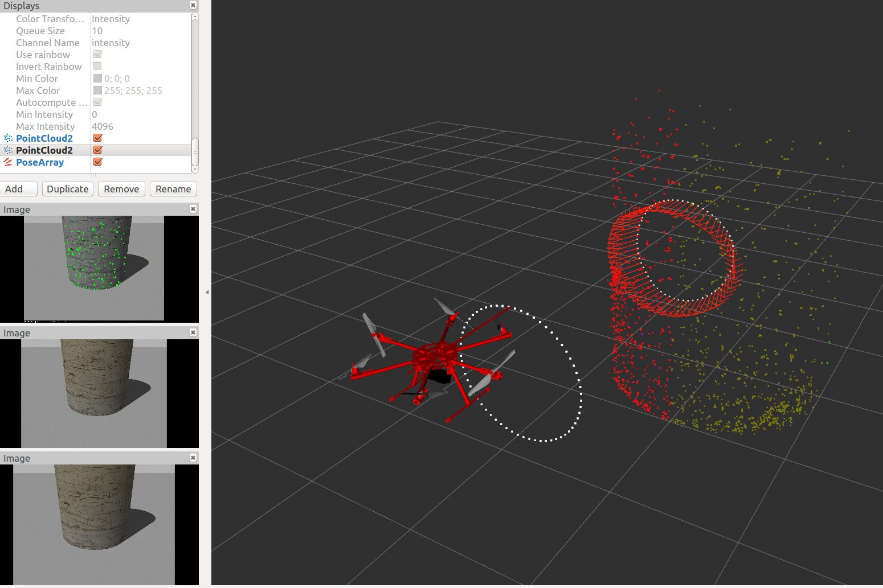Click the Max Intensity property label
The width and height of the screenshot is (883, 588).
pos(46,126)
